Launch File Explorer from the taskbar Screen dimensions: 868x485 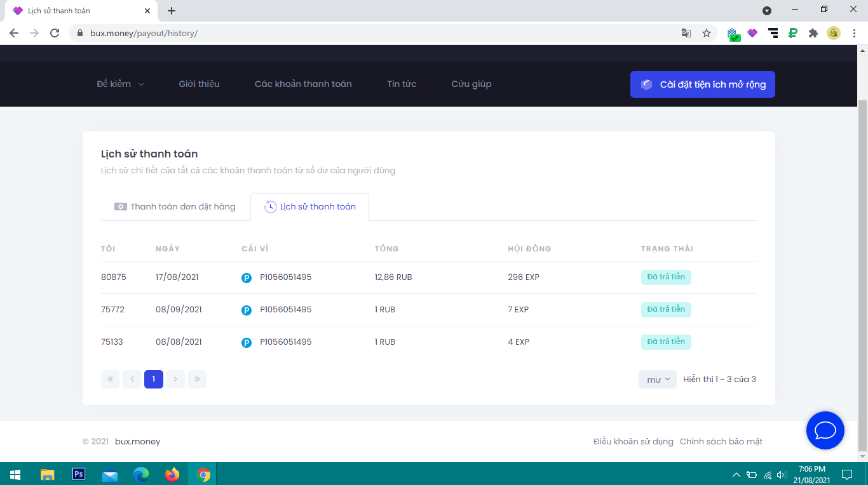point(48,474)
